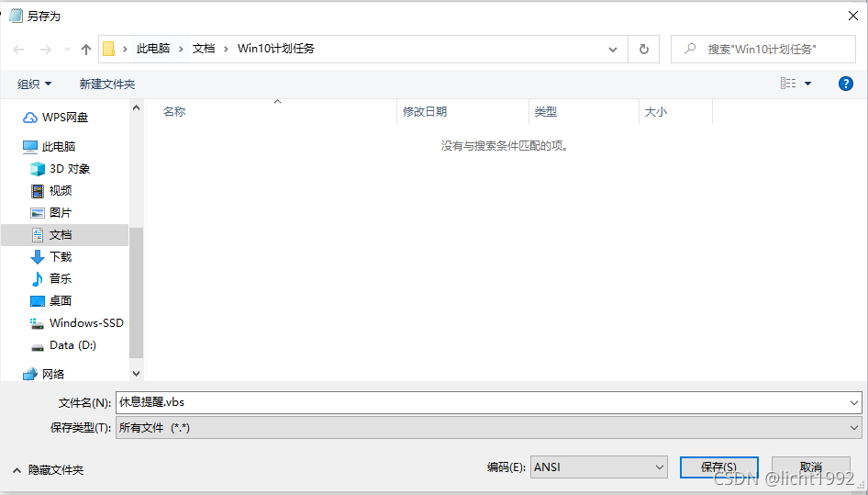
Task: Click the Forward navigation arrow
Action: pos(45,50)
